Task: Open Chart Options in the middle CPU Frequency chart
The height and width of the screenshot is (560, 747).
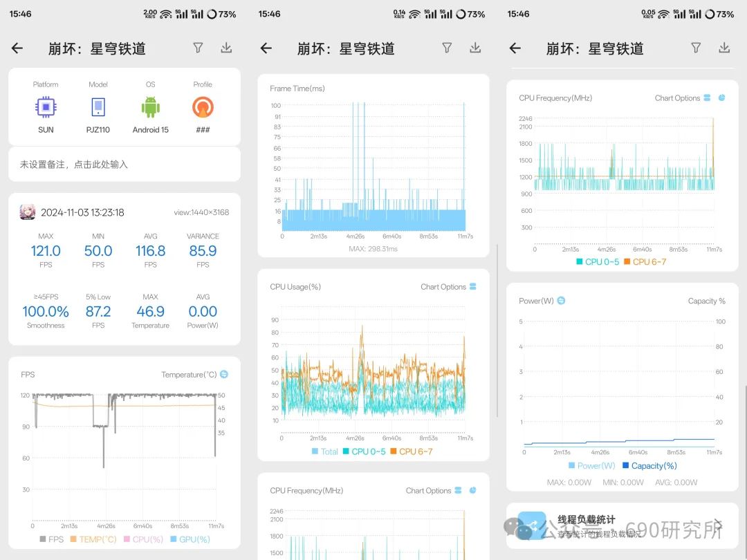Action: [433, 490]
